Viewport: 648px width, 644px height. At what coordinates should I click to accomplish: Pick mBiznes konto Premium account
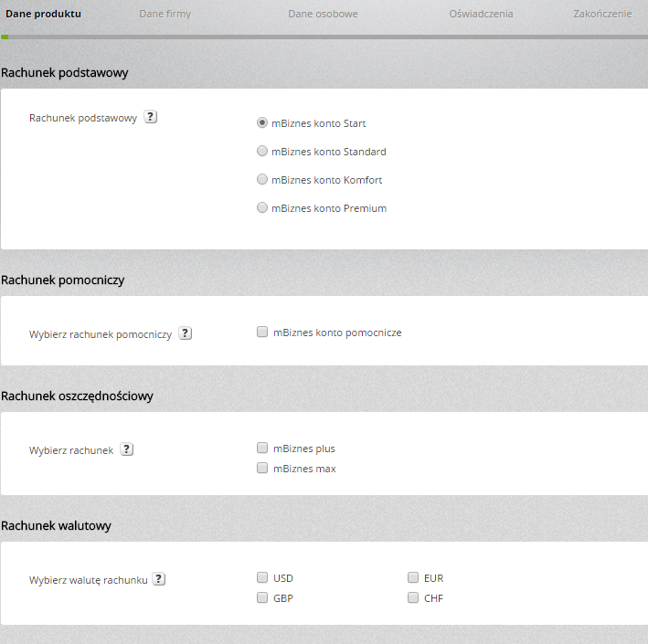262,207
